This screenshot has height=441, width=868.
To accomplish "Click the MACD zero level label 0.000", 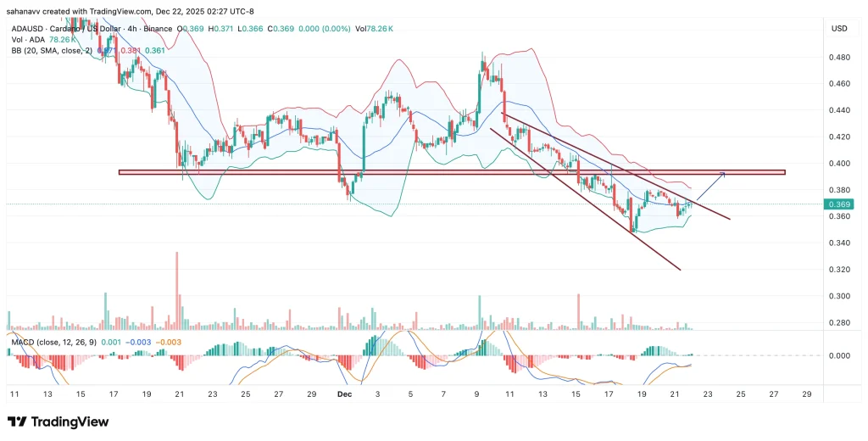I will 839,355.
